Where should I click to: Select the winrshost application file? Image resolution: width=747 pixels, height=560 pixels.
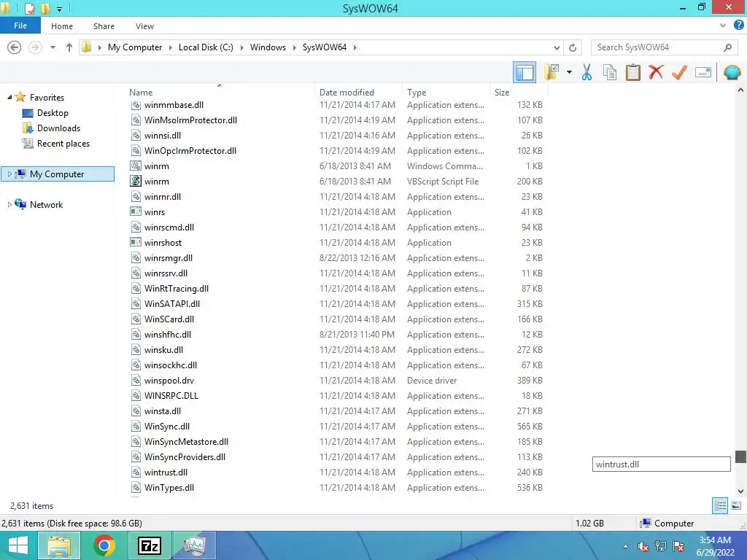(x=163, y=242)
